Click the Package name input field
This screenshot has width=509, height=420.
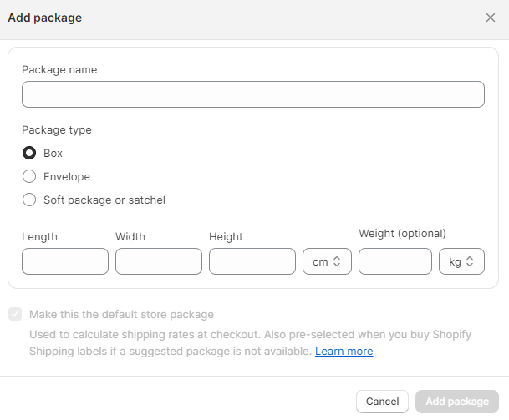253,94
